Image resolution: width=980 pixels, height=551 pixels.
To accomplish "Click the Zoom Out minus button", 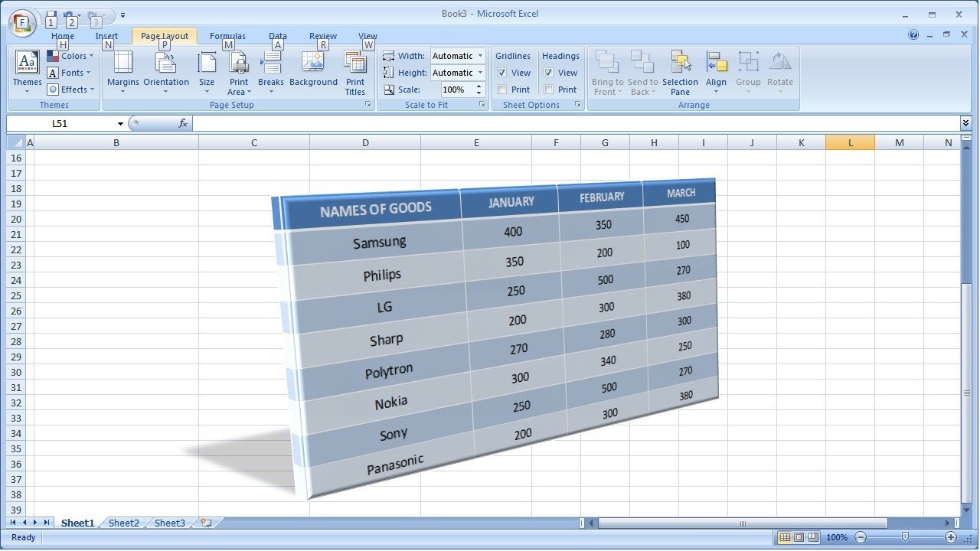I will pos(861,537).
